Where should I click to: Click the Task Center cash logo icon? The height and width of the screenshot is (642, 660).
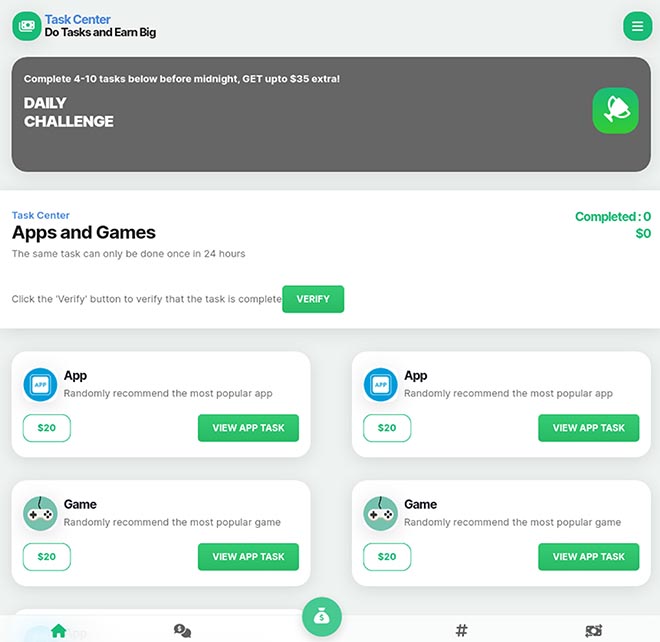[27, 26]
